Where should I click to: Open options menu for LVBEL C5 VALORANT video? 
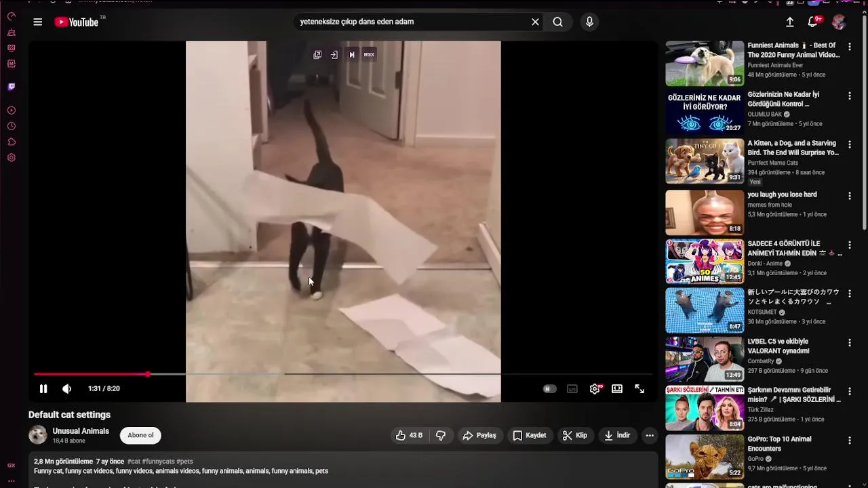click(x=849, y=342)
